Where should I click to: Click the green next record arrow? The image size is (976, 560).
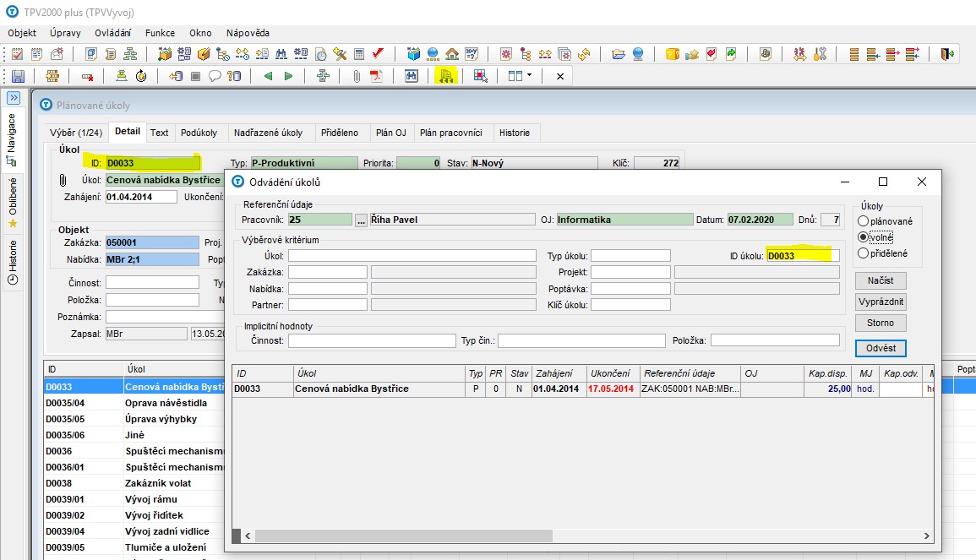[x=288, y=76]
